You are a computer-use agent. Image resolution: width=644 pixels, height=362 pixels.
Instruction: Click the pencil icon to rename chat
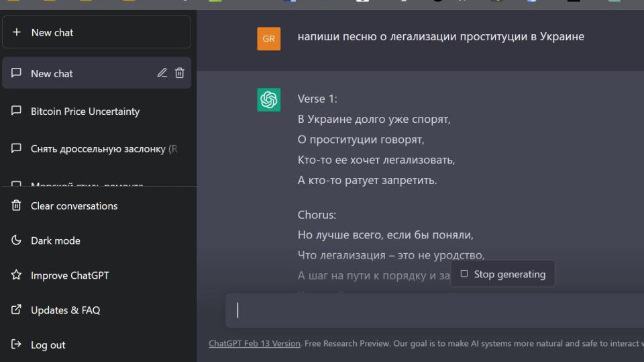162,73
